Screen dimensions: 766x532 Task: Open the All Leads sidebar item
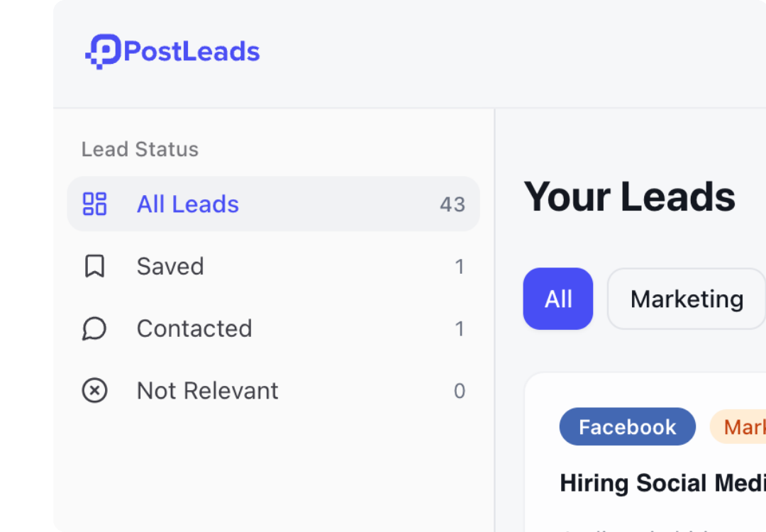click(x=188, y=204)
